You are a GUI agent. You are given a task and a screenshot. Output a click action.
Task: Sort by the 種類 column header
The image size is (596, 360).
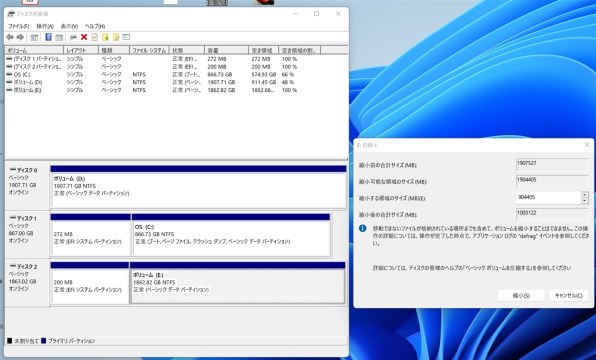114,50
